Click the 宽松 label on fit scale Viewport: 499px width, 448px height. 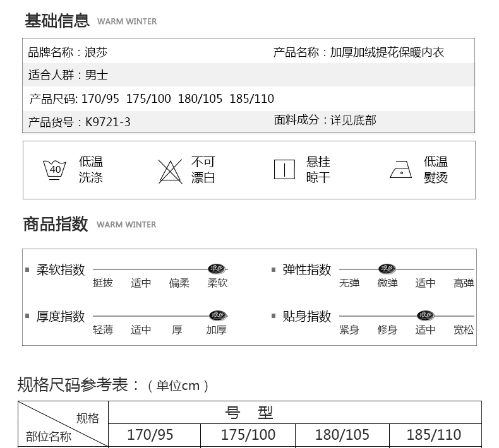[x=464, y=329]
